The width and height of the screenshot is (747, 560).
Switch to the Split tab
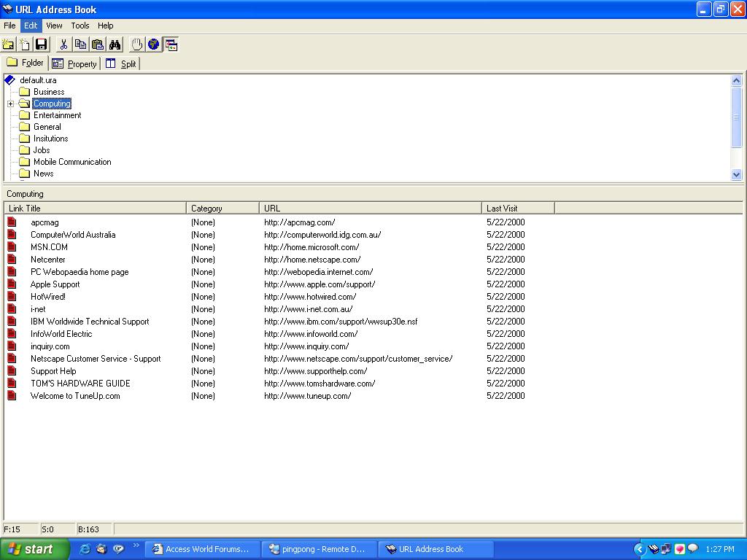pos(121,63)
